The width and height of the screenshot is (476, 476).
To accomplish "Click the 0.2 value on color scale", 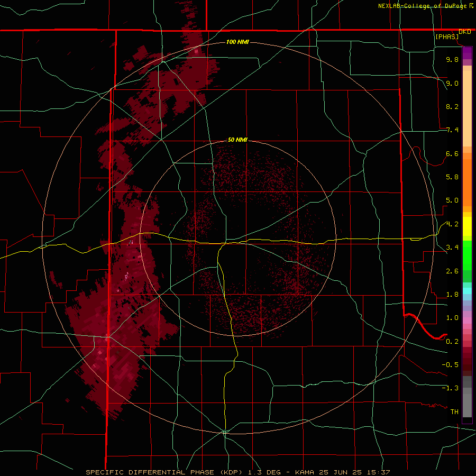I will pos(452,342).
